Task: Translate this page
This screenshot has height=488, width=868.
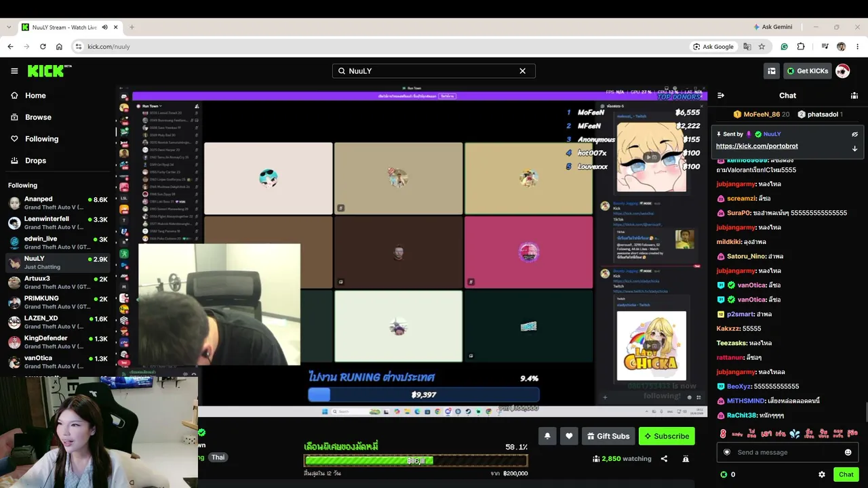Action: pyautogui.click(x=747, y=47)
